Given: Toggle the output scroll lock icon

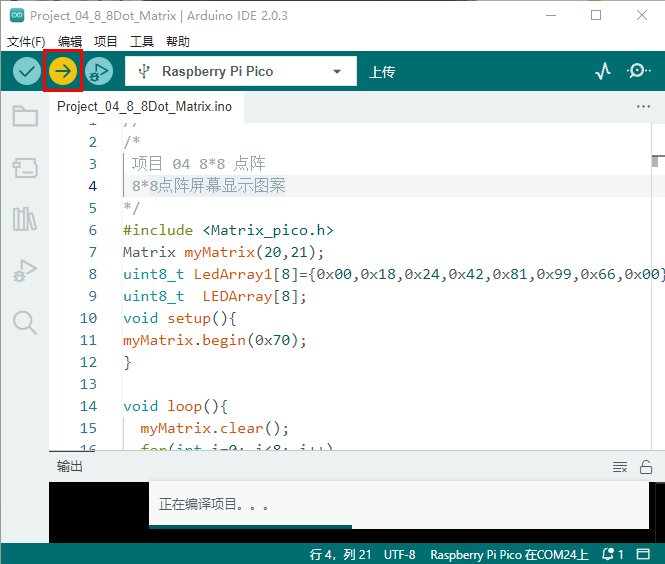Looking at the screenshot, I should coord(646,467).
